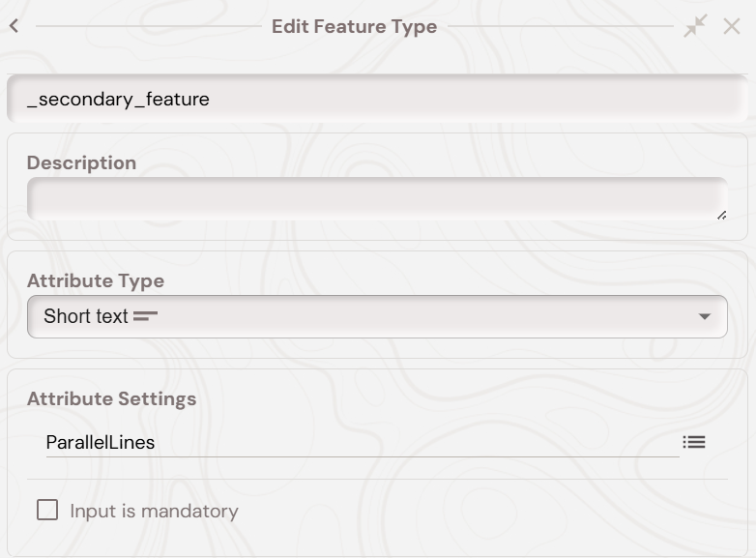This screenshot has height=558, width=756.
Task: Go back using the left chevron
Action: click(x=14, y=26)
